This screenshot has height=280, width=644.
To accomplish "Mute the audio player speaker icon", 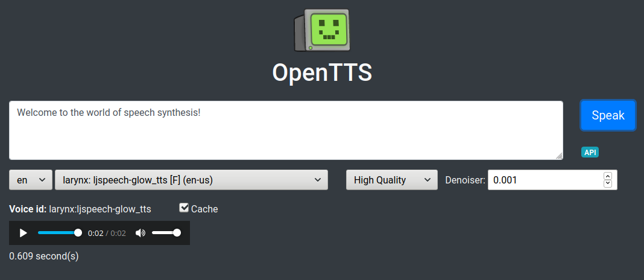I will (x=140, y=233).
